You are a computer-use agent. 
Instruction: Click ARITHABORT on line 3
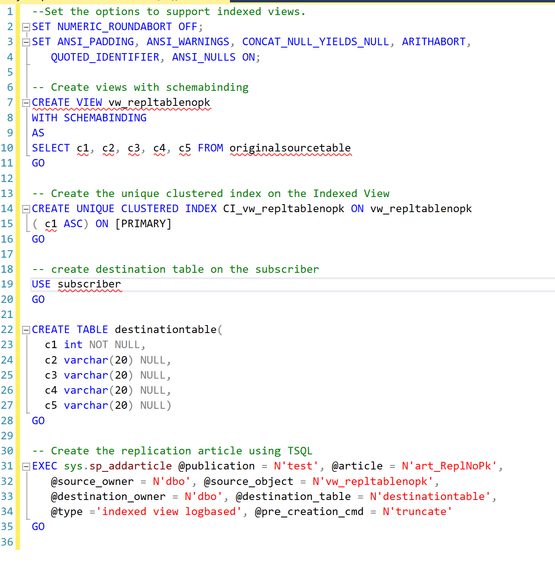click(x=434, y=42)
